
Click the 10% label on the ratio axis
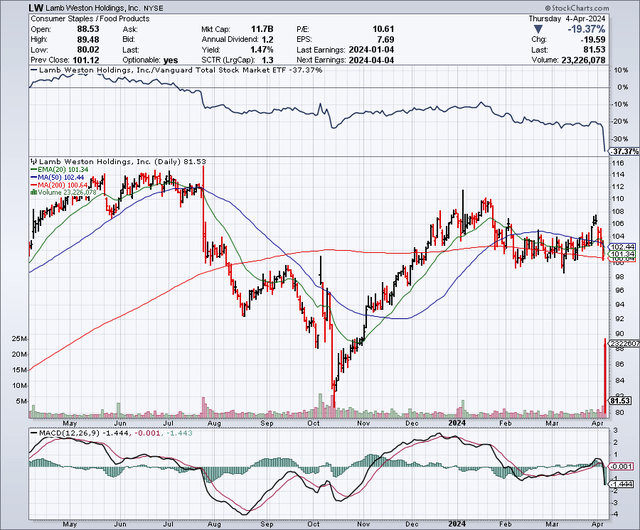(621, 70)
